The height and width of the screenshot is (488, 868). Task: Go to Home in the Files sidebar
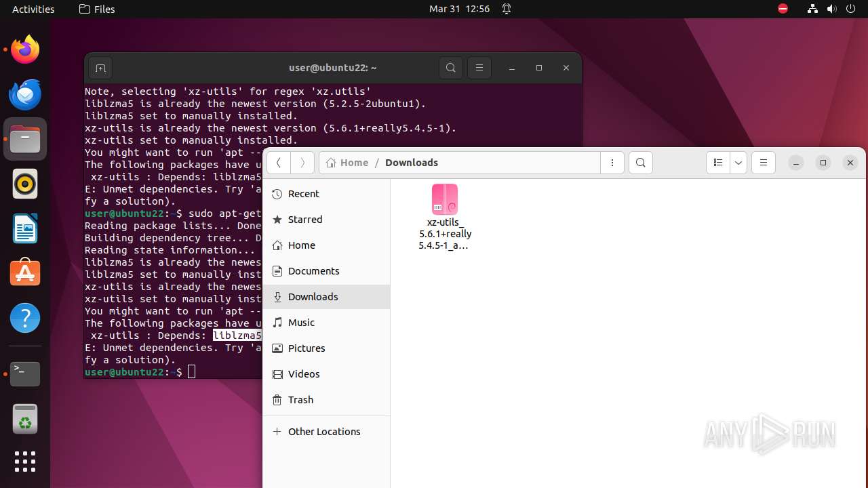coord(326,245)
